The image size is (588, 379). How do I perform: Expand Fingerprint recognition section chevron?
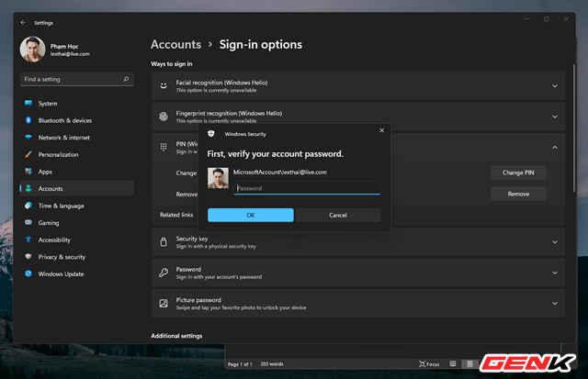coord(555,117)
